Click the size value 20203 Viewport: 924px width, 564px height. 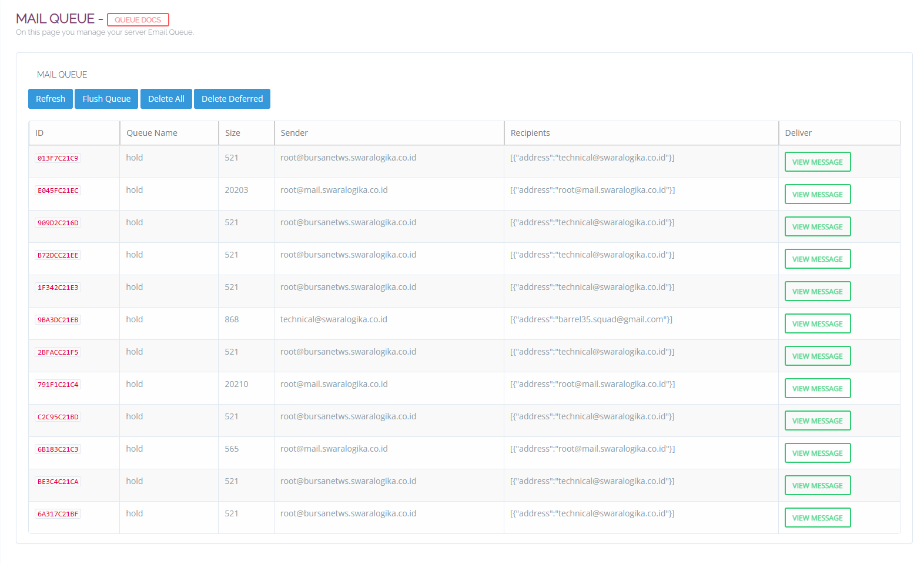(236, 190)
